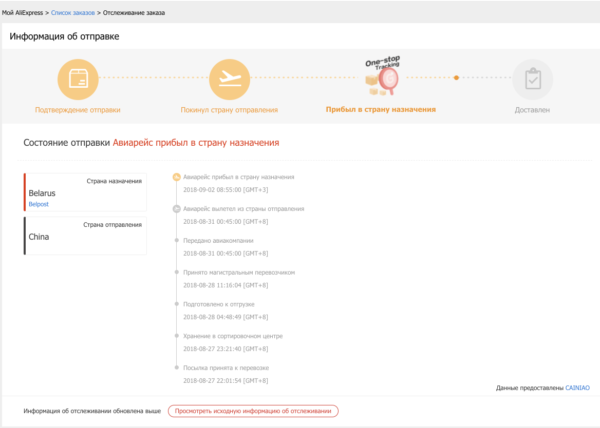Open the Список заказов breadcrumb link

click(73, 13)
